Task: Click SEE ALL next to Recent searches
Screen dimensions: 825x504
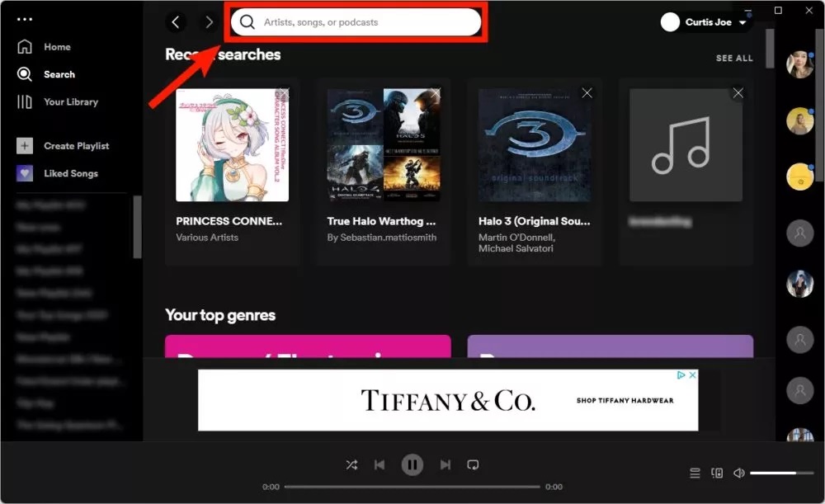Action: click(x=734, y=58)
